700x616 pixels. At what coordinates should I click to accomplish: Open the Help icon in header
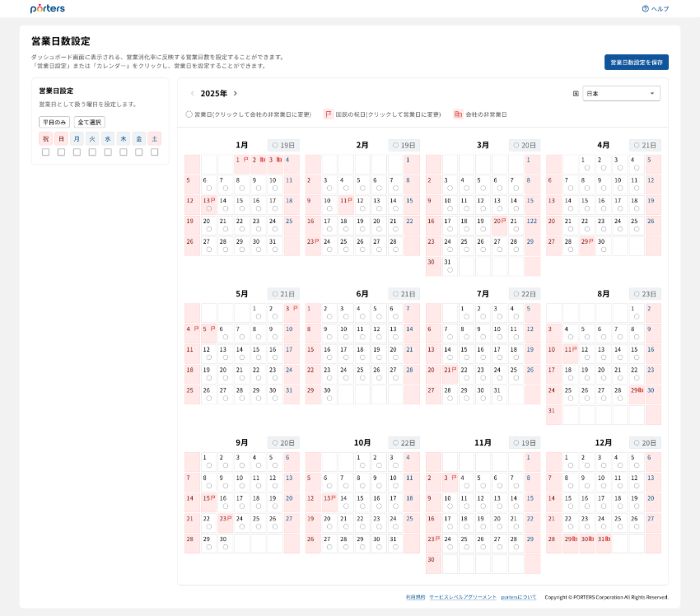click(x=646, y=9)
